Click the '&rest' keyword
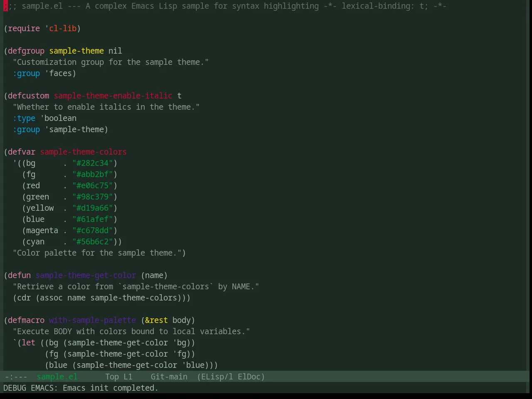The height and width of the screenshot is (399, 532). pos(157,320)
